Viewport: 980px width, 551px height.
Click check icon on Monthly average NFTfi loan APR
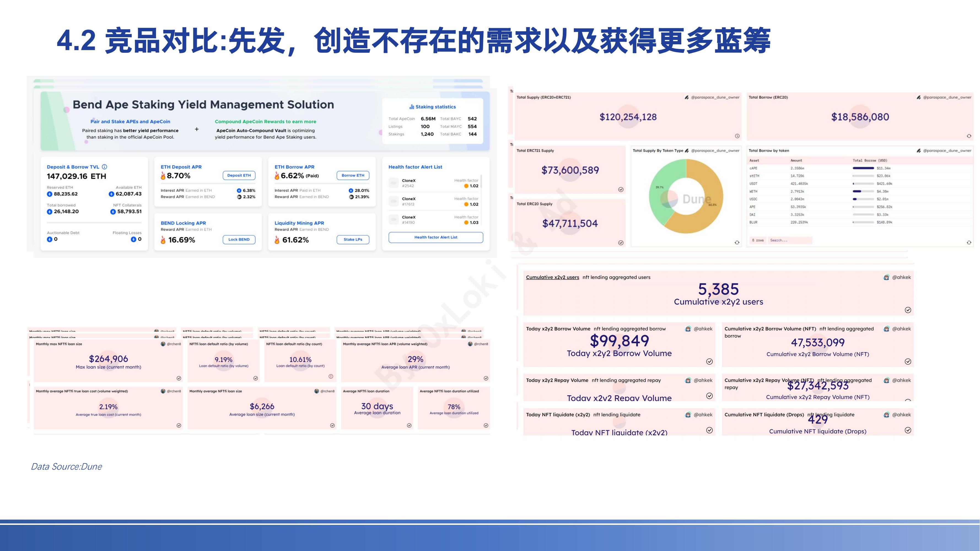point(486,378)
